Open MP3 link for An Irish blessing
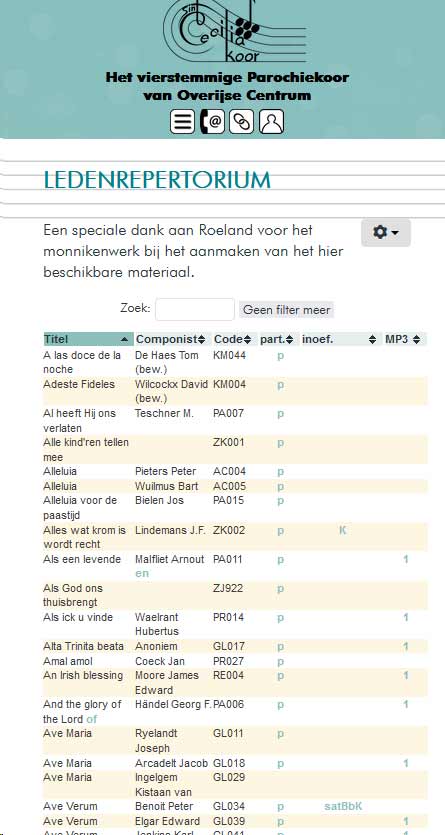Screen dimensions: 445x835 406,675
